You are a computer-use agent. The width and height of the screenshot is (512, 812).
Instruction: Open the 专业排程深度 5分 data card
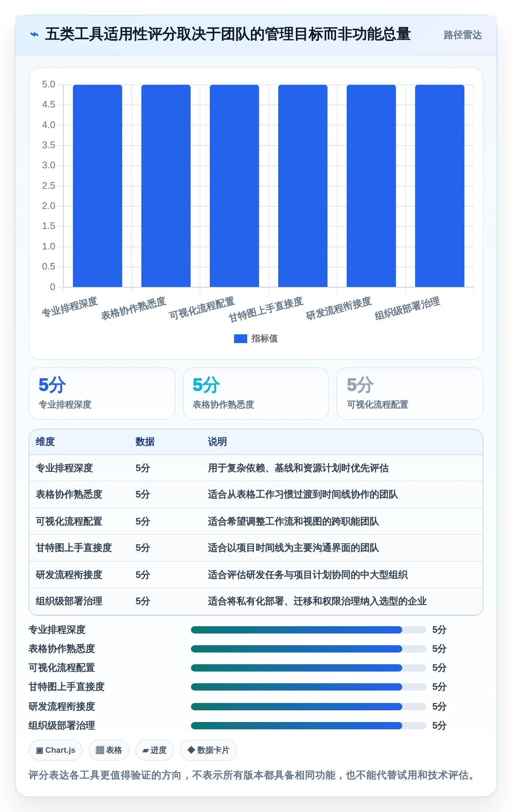click(x=102, y=394)
